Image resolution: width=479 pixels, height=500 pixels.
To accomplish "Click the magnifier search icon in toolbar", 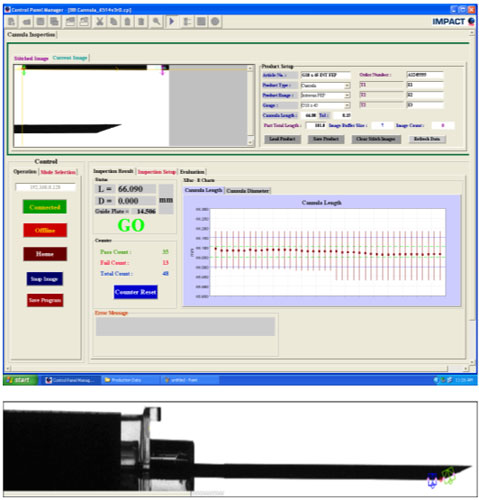I will 156,22.
